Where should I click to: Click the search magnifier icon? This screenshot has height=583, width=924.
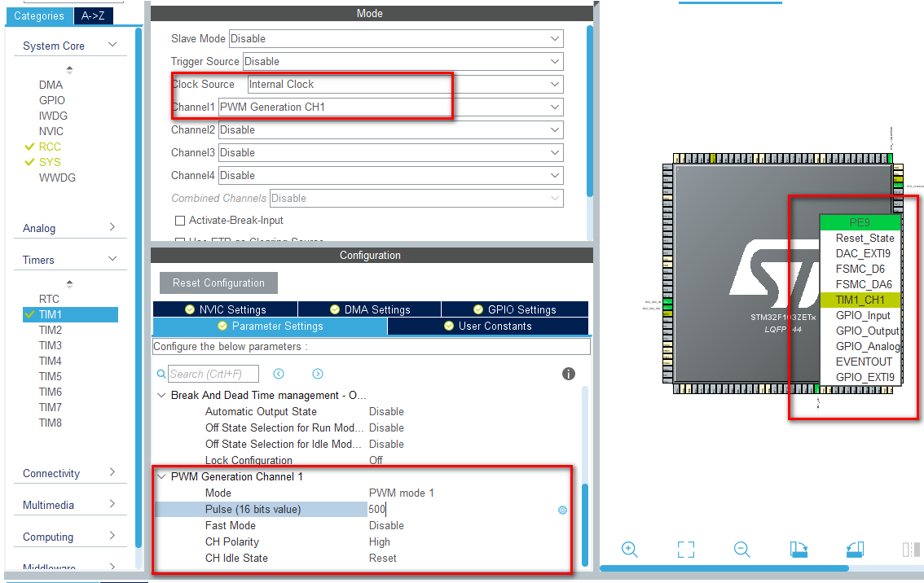coord(161,374)
